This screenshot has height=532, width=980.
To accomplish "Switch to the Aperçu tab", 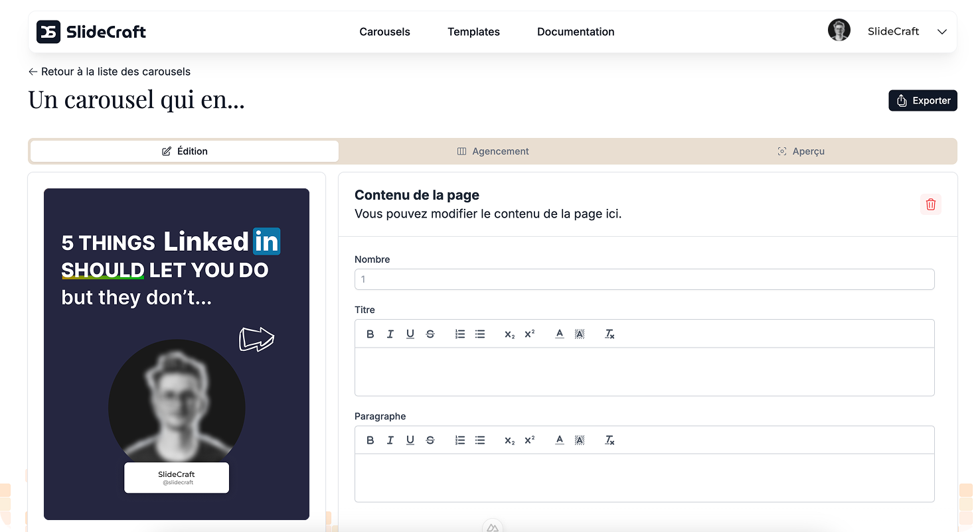I will click(x=801, y=151).
